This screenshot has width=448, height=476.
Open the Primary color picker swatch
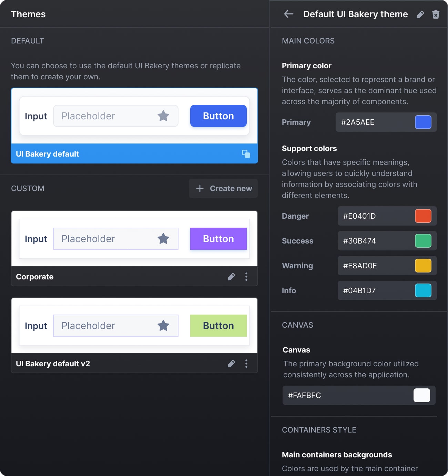click(x=423, y=122)
